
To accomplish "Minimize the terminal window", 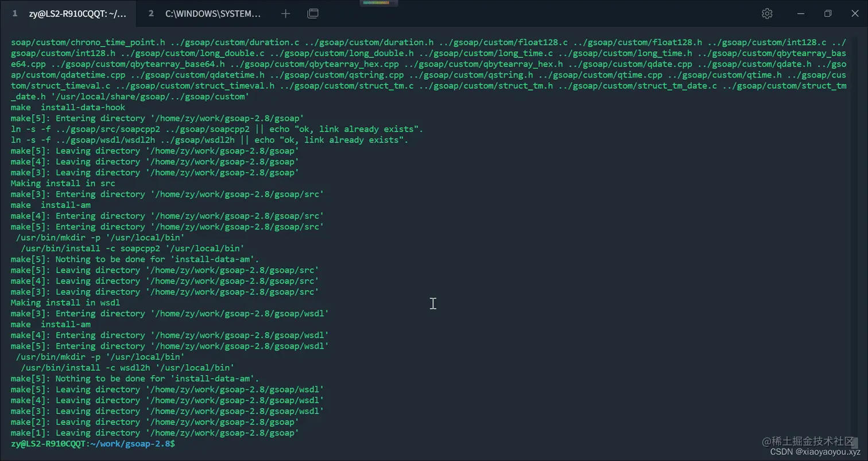I will point(801,13).
